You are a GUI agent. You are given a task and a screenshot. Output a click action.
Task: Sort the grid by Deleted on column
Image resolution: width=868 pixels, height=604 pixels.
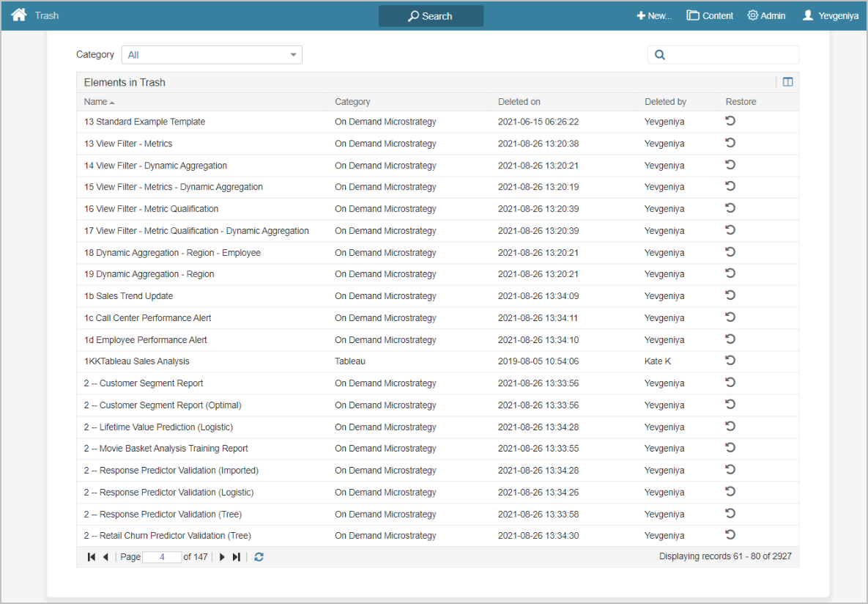(519, 102)
